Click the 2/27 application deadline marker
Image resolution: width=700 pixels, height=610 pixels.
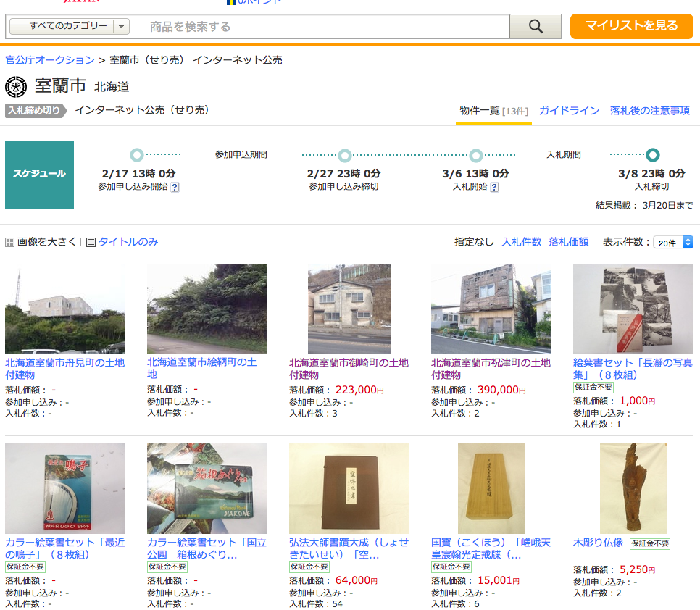[x=344, y=155]
